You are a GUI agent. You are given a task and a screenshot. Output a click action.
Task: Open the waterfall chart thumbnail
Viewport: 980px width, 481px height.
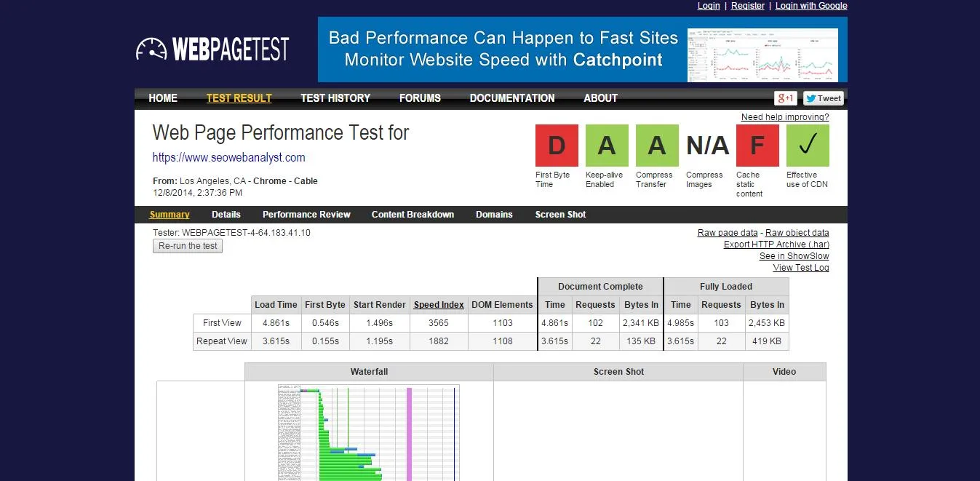coord(369,432)
